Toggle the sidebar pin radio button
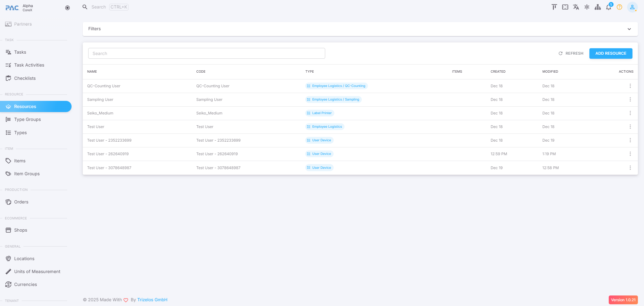The image size is (644, 306). pyautogui.click(x=67, y=8)
